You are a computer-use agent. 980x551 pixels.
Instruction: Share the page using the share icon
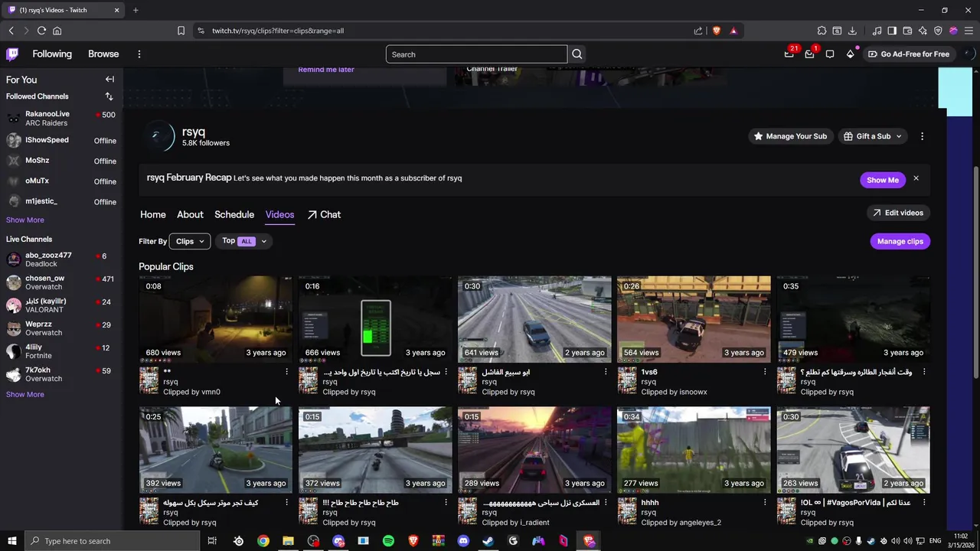[698, 31]
